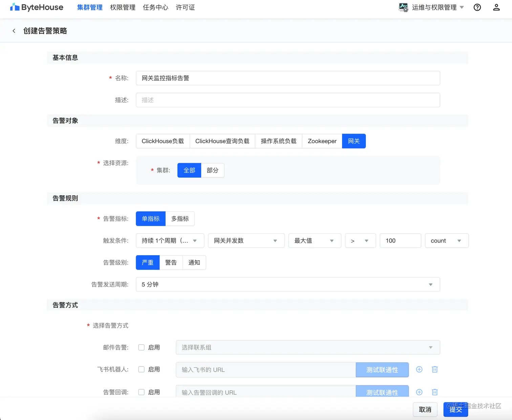This screenshot has height=420, width=512.
Task: Delete the 告警回调 URL via trash icon
Action: [435, 392]
